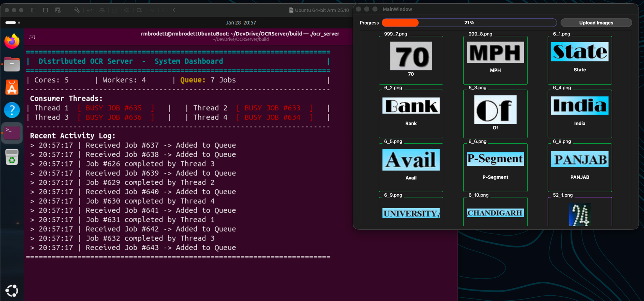The height and width of the screenshot is (301, 644).
Task: Select the Terminal icon in the dock
Action: click(x=12, y=133)
